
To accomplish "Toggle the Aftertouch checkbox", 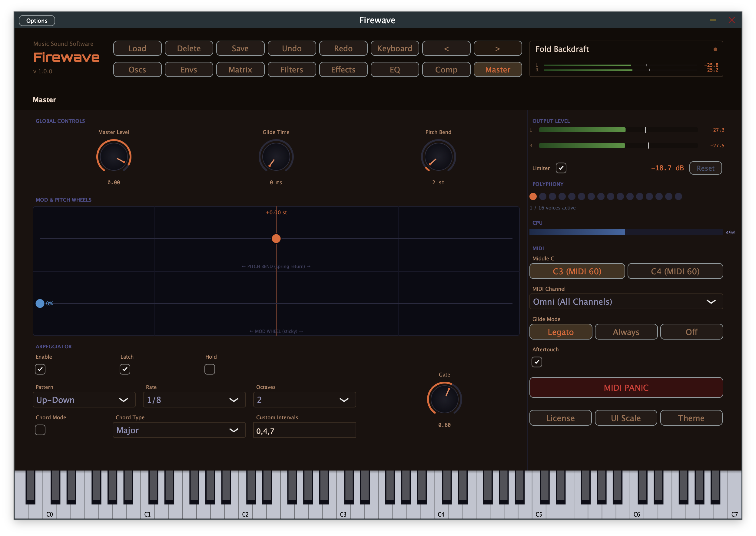I will click(537, 362).
